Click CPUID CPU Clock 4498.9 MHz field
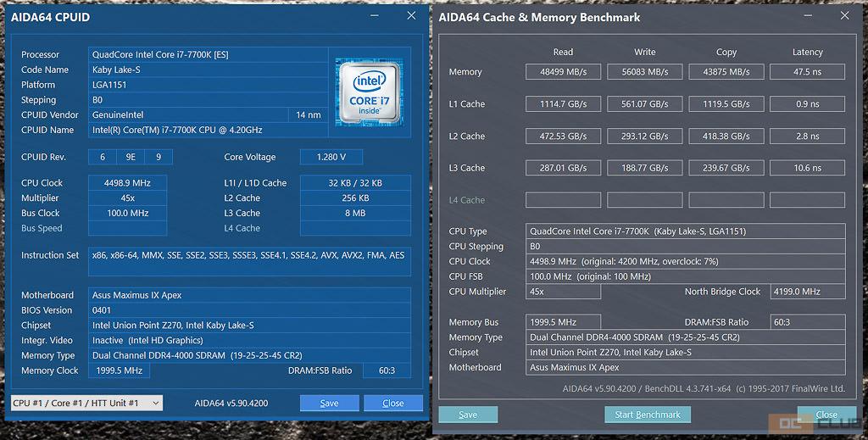This screenshot has height=440, width=868. coord(127,182)
